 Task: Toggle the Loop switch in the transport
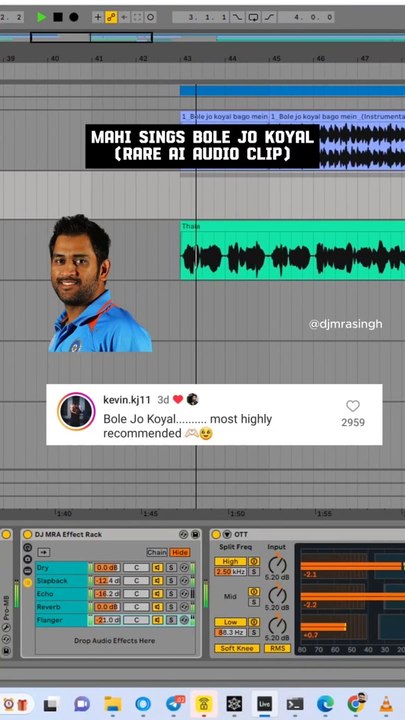tap(253, 17)
